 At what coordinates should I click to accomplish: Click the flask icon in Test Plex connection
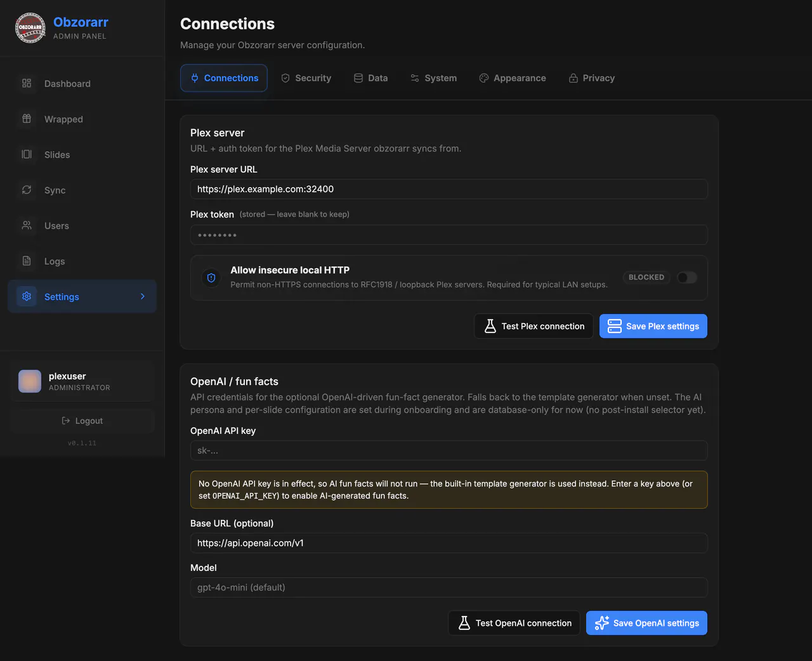490,326
